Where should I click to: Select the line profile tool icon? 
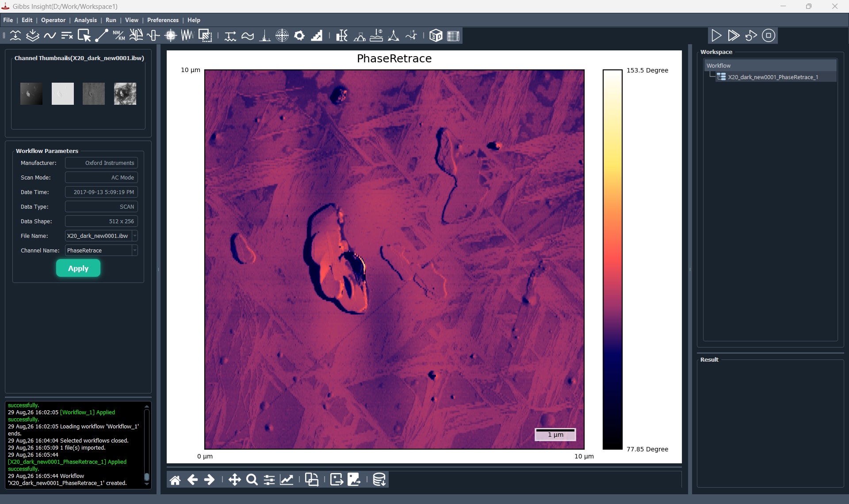102,35
